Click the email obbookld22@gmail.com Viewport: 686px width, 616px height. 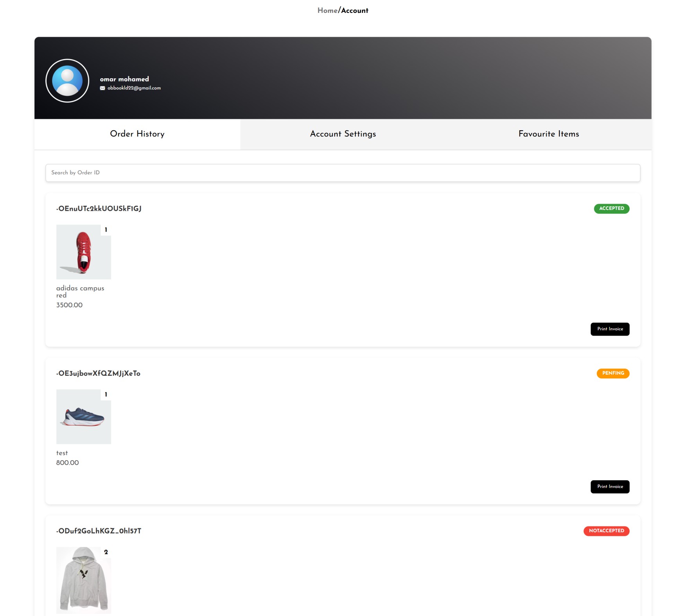click(x=134, y=88)
